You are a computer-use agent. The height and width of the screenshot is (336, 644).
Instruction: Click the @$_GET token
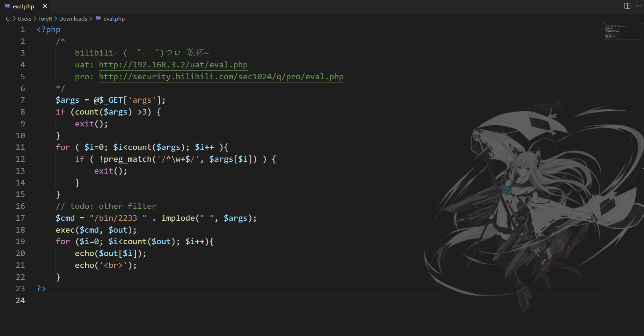coord(108,100)
